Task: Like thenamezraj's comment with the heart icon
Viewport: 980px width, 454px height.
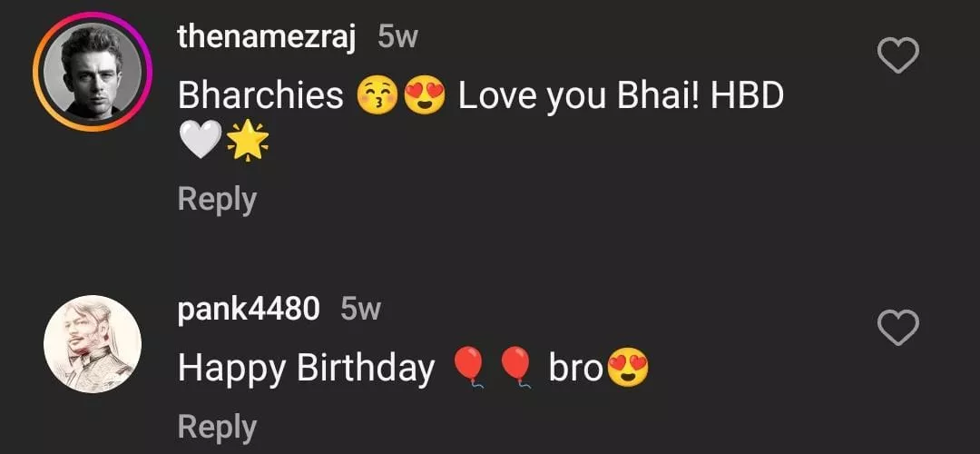Action: [898, 55]
